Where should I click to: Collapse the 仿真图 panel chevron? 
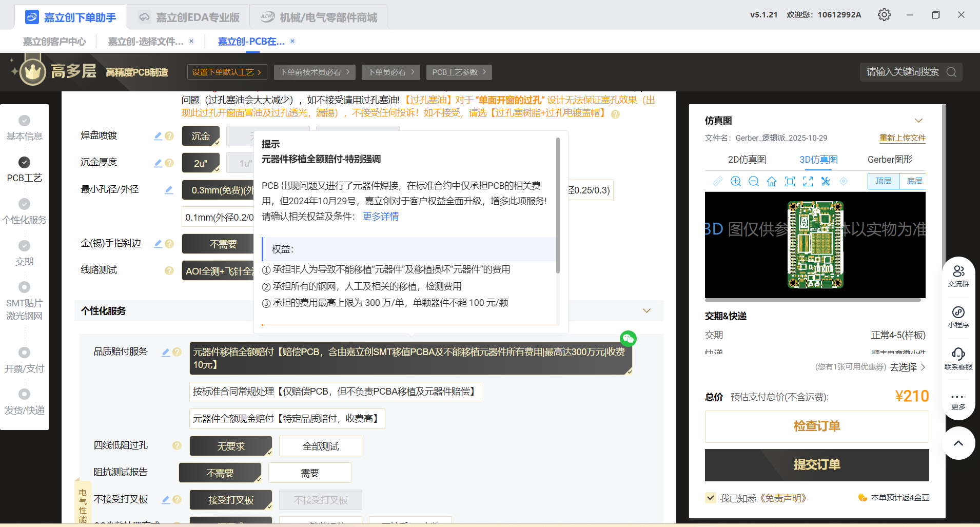(x=919, y=121)
